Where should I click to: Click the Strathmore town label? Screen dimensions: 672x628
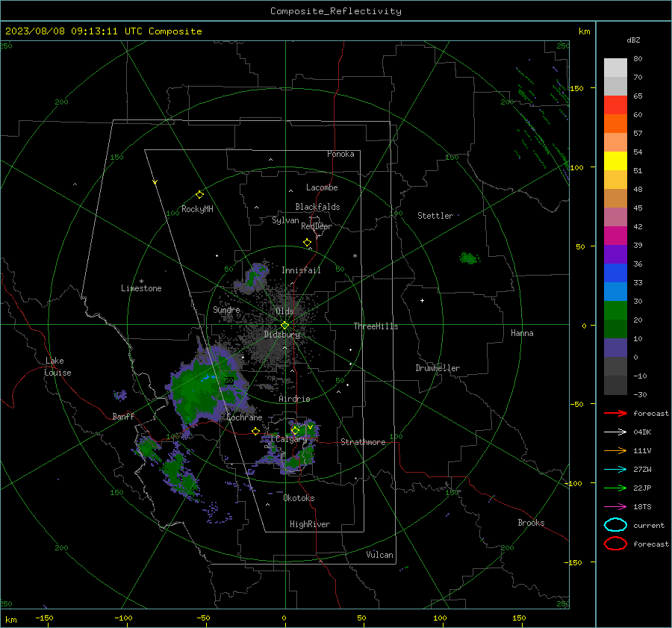(x=363, y=442)
